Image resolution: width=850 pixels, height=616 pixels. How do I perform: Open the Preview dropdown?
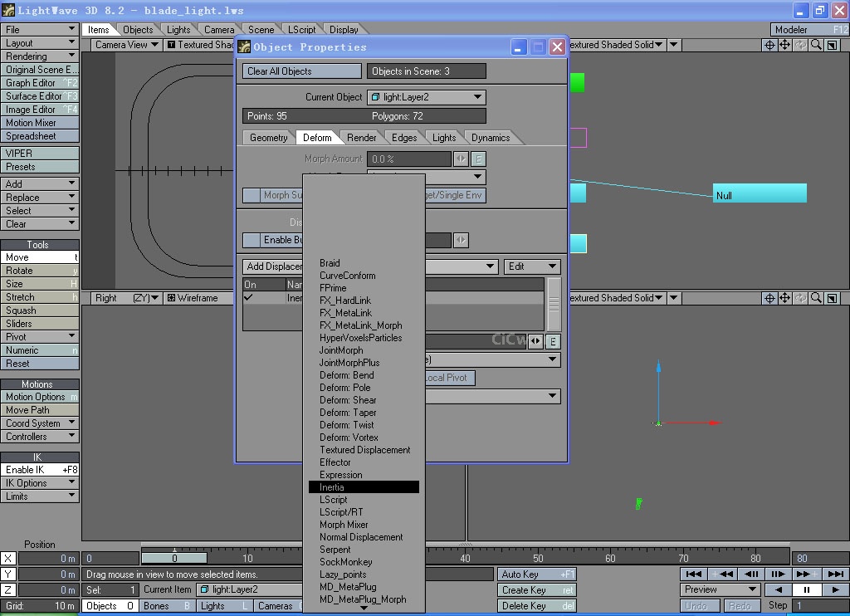point(720,589)
